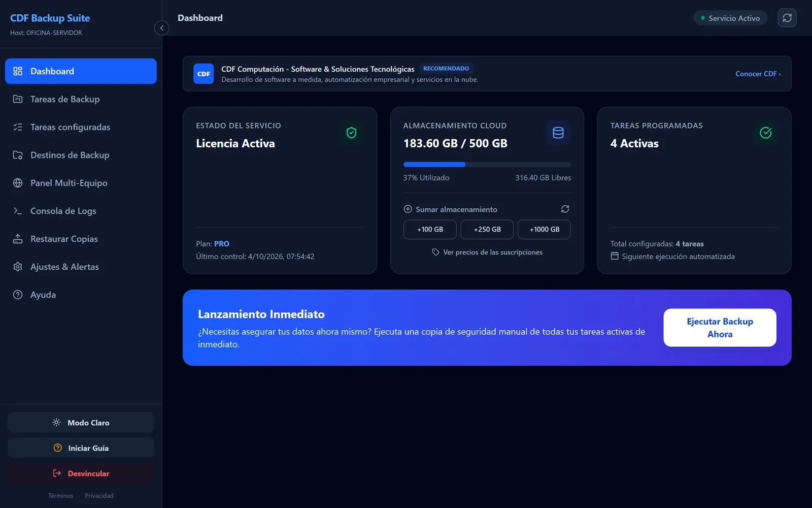812x508 pixels.
Task: Click the Panel Multi-Equipo label text
Action: click(69, 183)
